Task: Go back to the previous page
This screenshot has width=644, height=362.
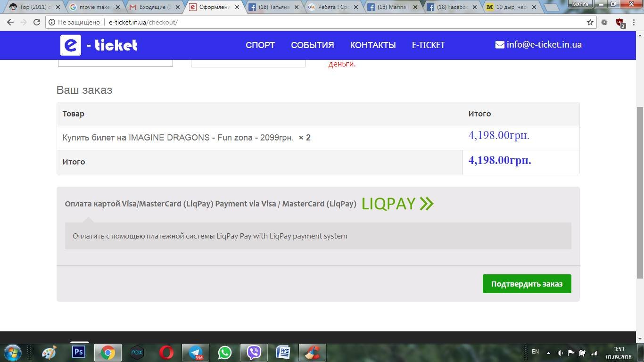Action: (10, 22)
